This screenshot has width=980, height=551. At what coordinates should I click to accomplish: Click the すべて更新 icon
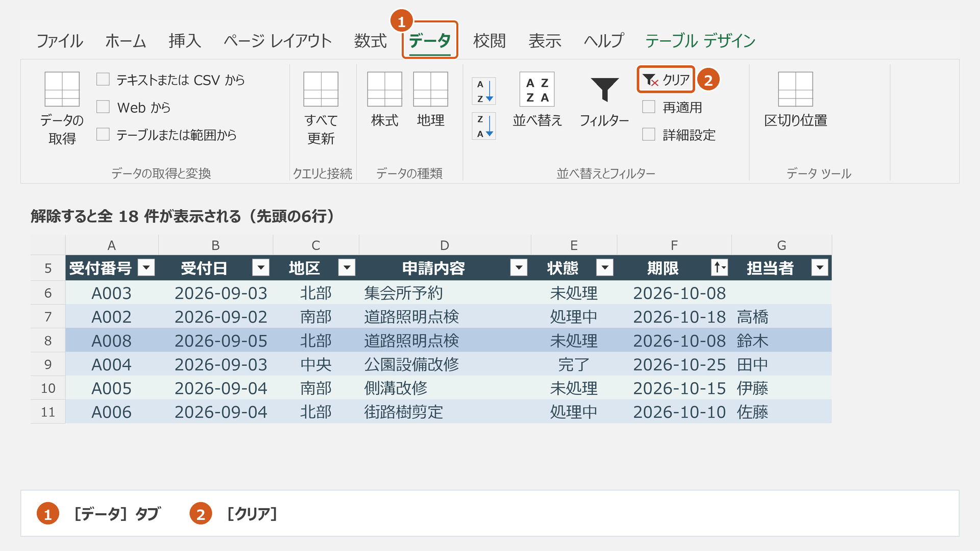(321, 89)
